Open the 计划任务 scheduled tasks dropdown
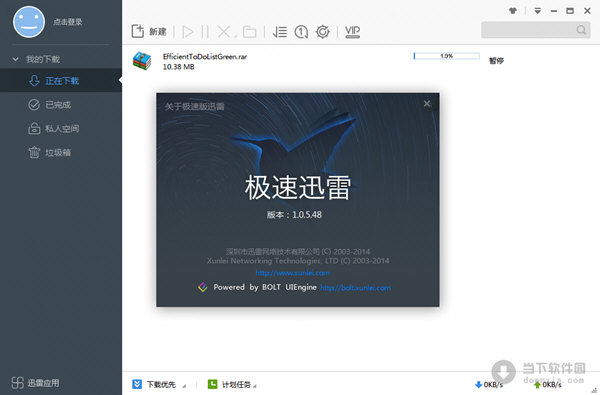Viewport: 600px width, 395px height. (255, 386)
